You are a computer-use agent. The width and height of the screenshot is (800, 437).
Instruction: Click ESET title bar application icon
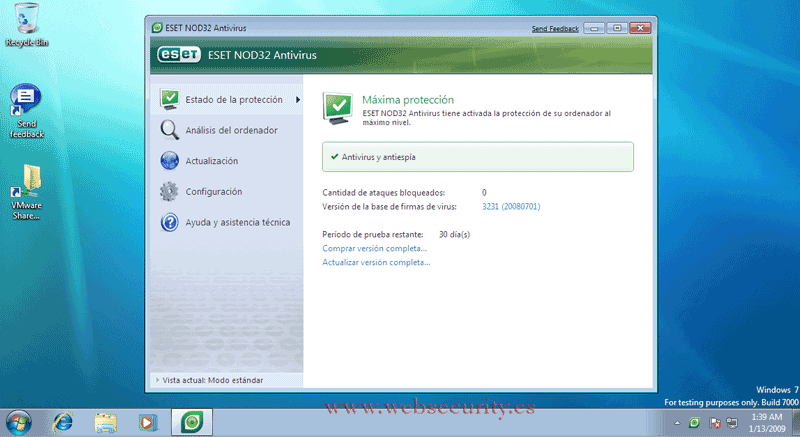click(x=157, y=28)
